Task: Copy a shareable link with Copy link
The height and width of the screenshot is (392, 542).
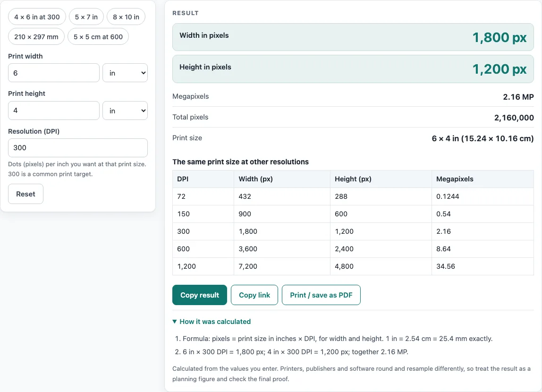Action: click(254, 295)
